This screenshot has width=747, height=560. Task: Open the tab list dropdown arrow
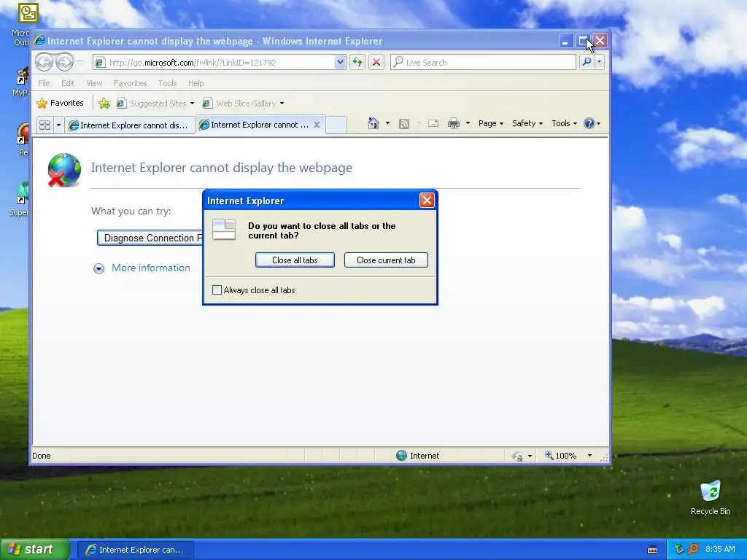pyautogui.click(x=58, y=125)
